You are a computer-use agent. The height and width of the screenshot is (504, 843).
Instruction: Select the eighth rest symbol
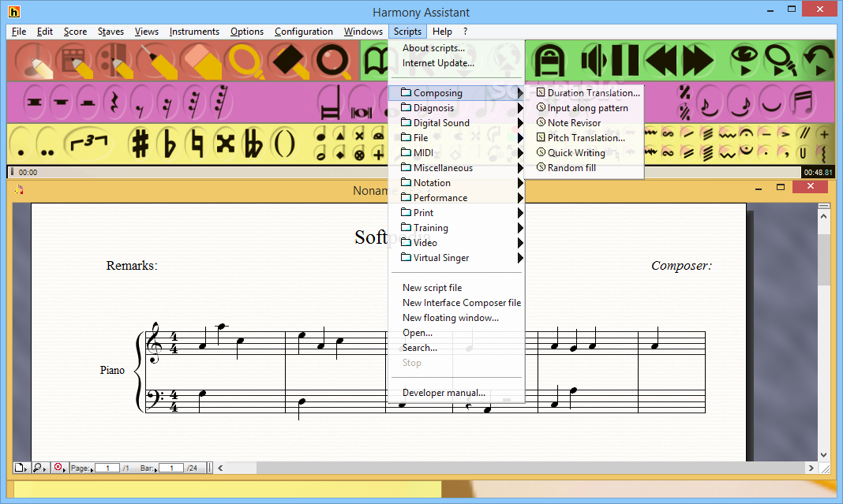[140, 102]
